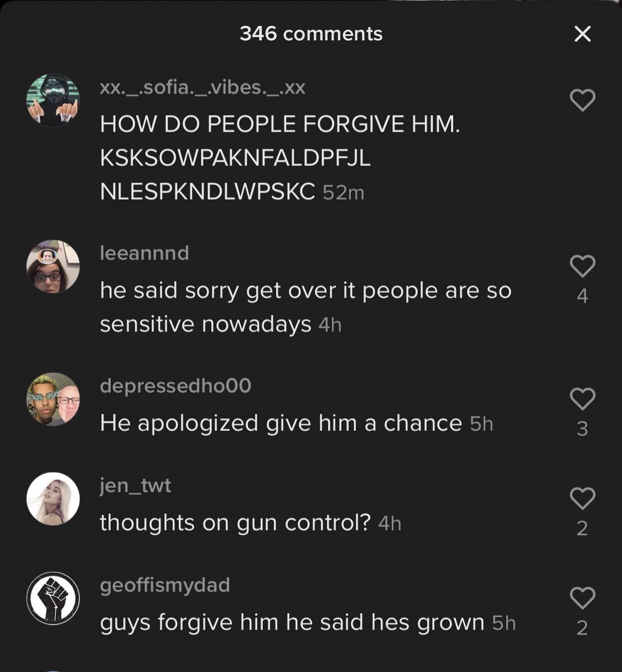Visit the leeannnd username link
This screenshot has height=672, width=622.
pyautogui.click(x=145, y=253)
